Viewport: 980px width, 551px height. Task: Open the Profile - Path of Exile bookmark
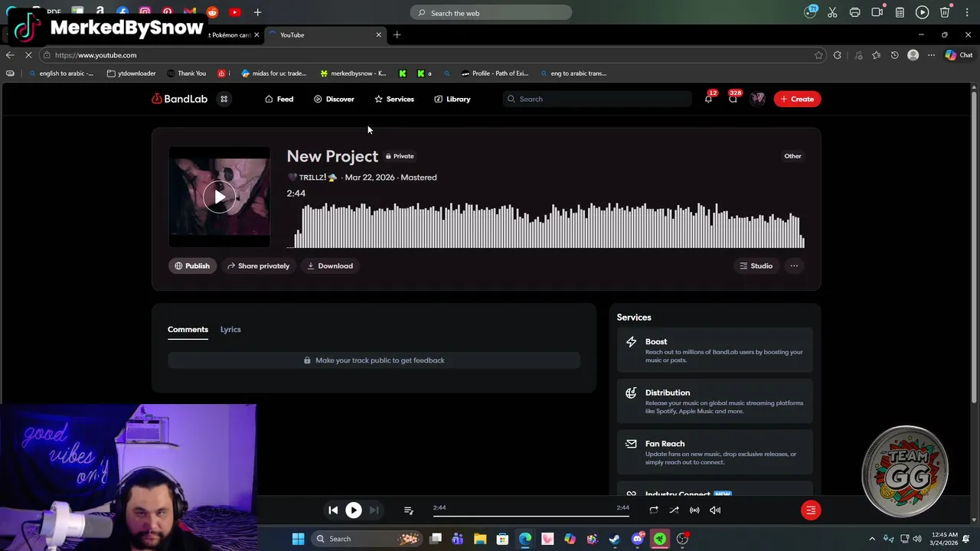pos(495,73)
